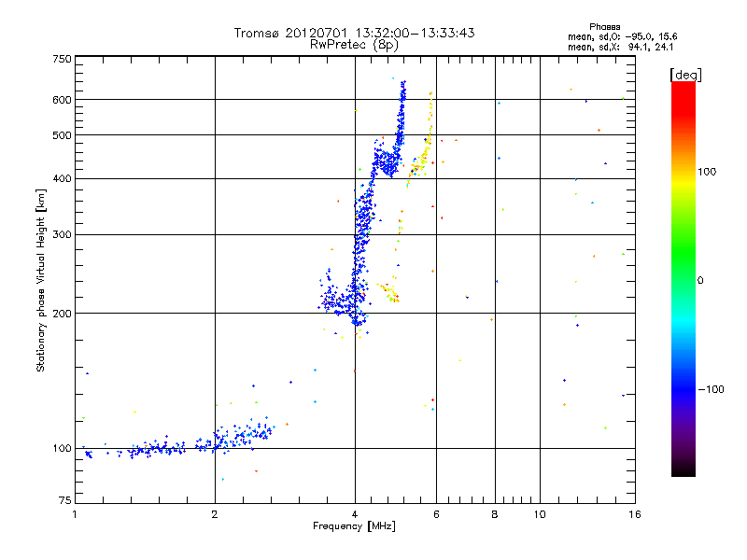This screenshot has height=560, width=747.
Task: Click the '[deg]' colorbar unit label
Action: [685, 75]
